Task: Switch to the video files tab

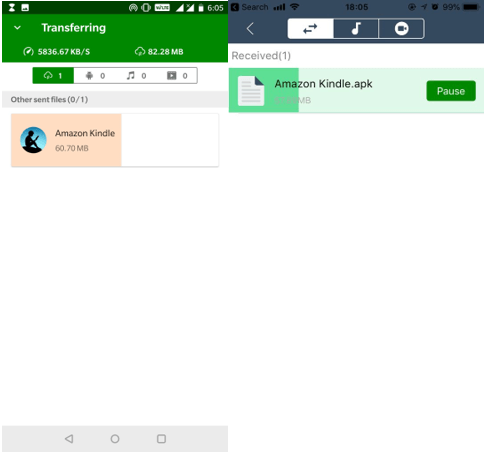Action: tap(177, 76)
